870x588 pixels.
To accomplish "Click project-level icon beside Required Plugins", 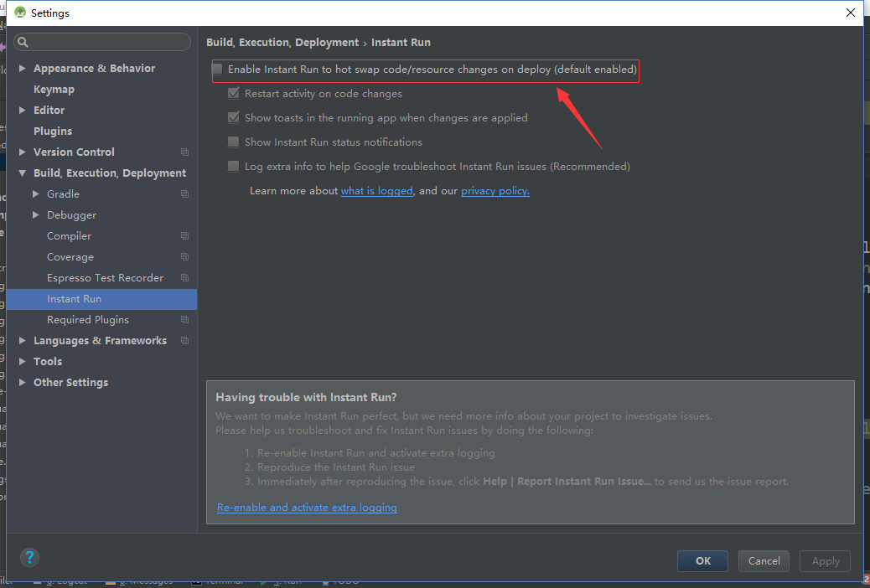I will point(184,319).
